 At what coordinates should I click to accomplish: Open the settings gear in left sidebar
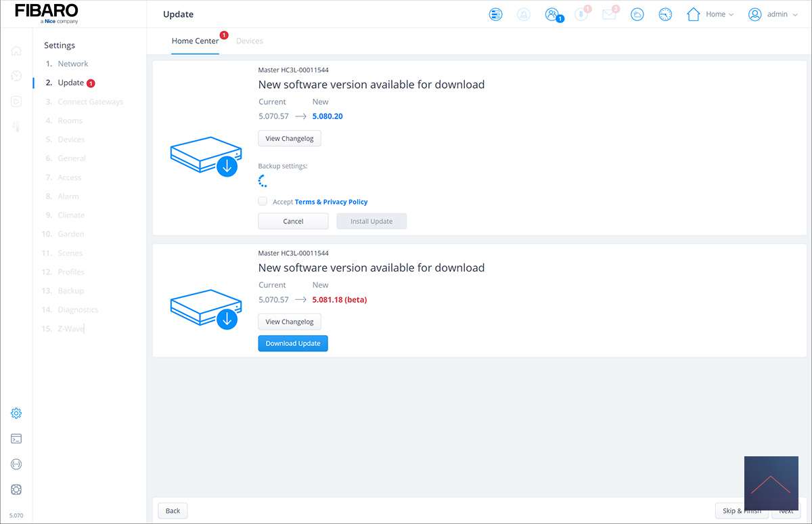16,413
